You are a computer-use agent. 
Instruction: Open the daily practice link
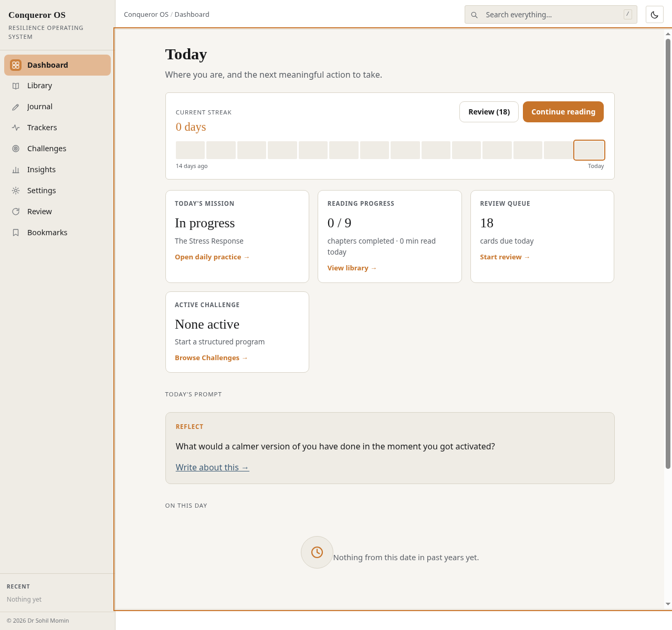click(x=212, y=257)
